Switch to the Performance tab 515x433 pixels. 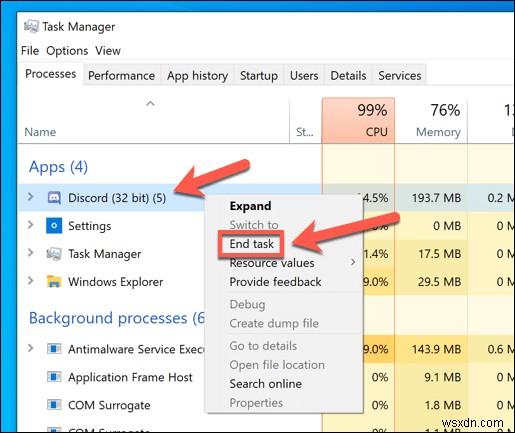point(122,76)
